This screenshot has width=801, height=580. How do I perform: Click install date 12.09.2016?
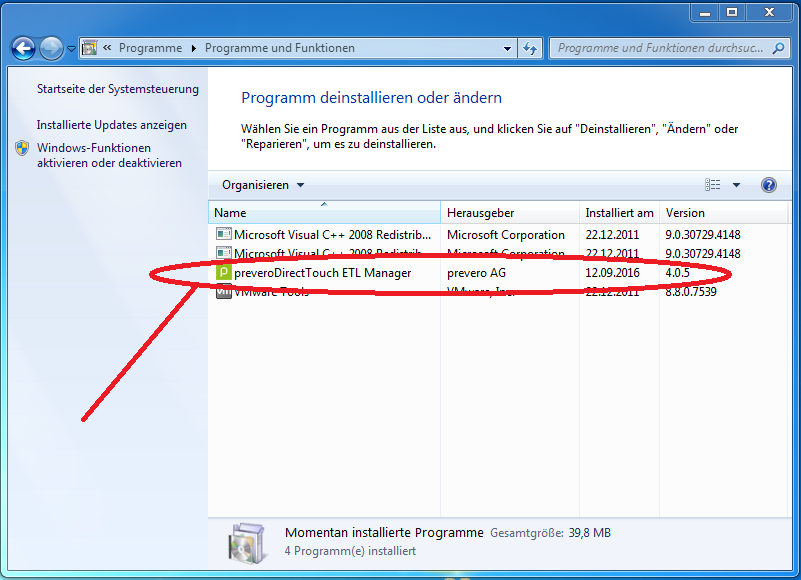(x=612, y=273)
